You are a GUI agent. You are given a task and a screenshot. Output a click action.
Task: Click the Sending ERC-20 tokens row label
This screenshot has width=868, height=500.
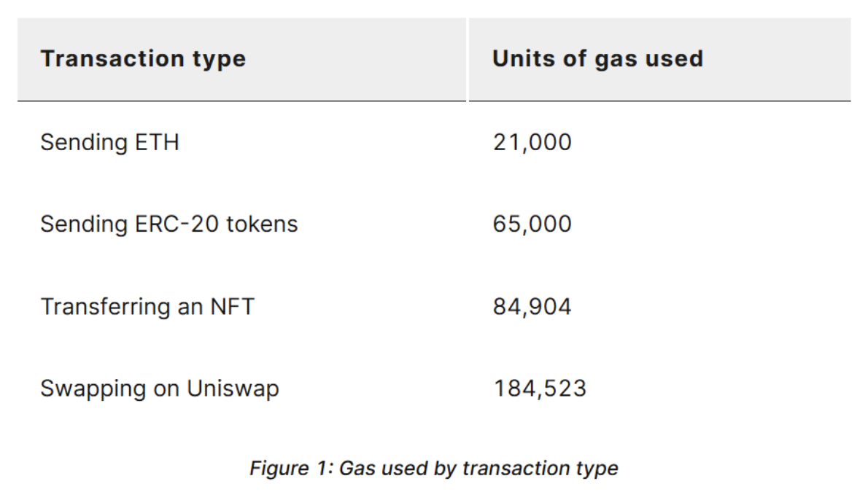168,224
